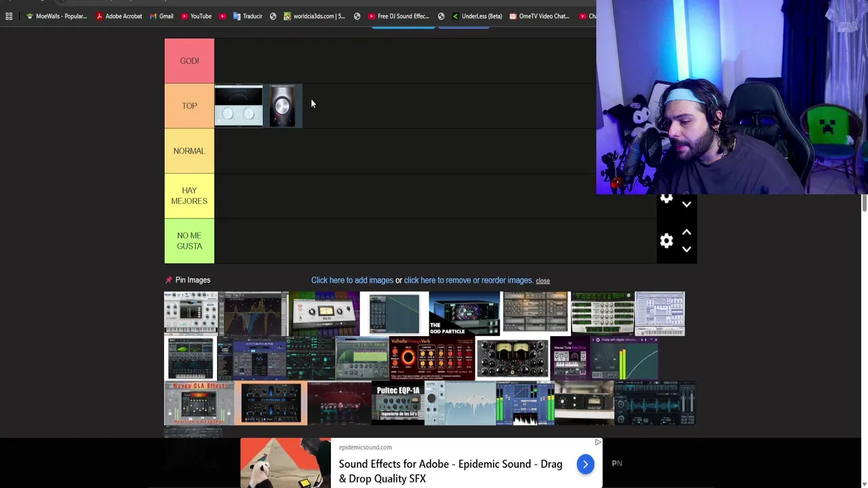
Task: Select The God Particle plugin image
Action: [x=465, y=314]
